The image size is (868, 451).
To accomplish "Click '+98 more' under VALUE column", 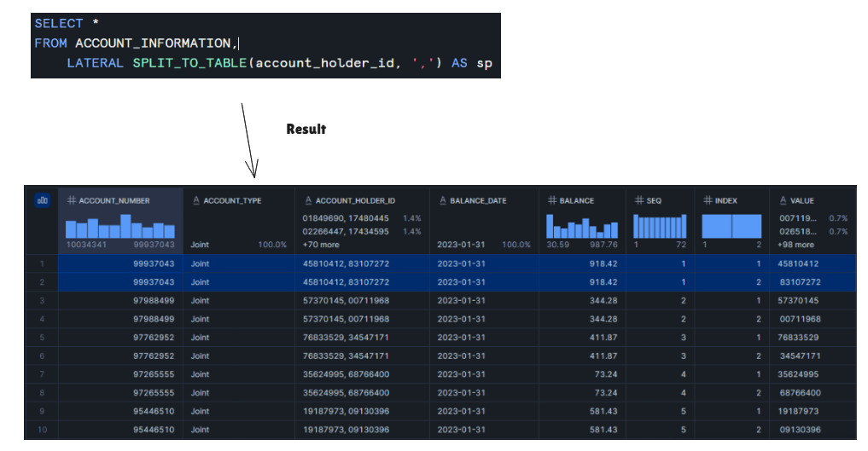I will [x=796, y=245].
